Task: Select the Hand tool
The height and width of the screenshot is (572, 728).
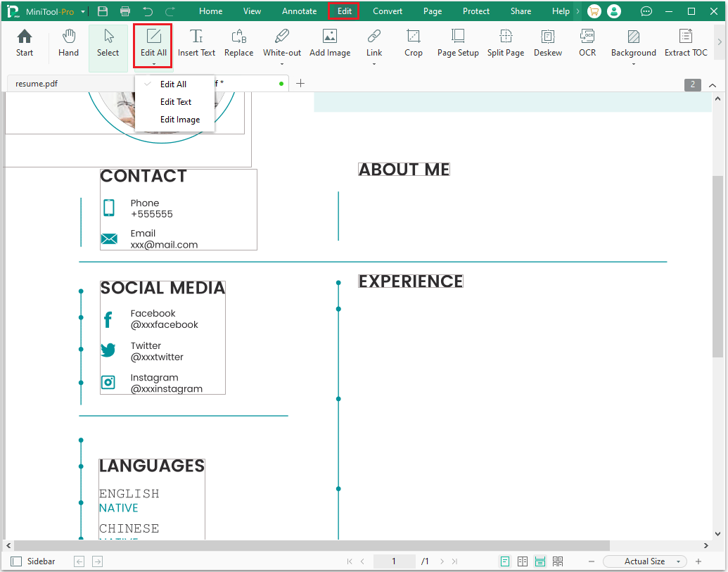Action: tap(68, 44)
